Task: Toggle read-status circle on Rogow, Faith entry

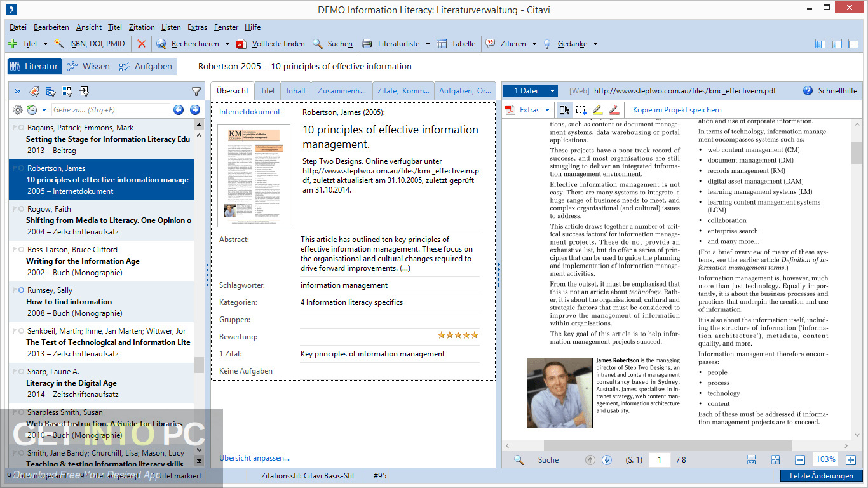Action: coord(22,209)
